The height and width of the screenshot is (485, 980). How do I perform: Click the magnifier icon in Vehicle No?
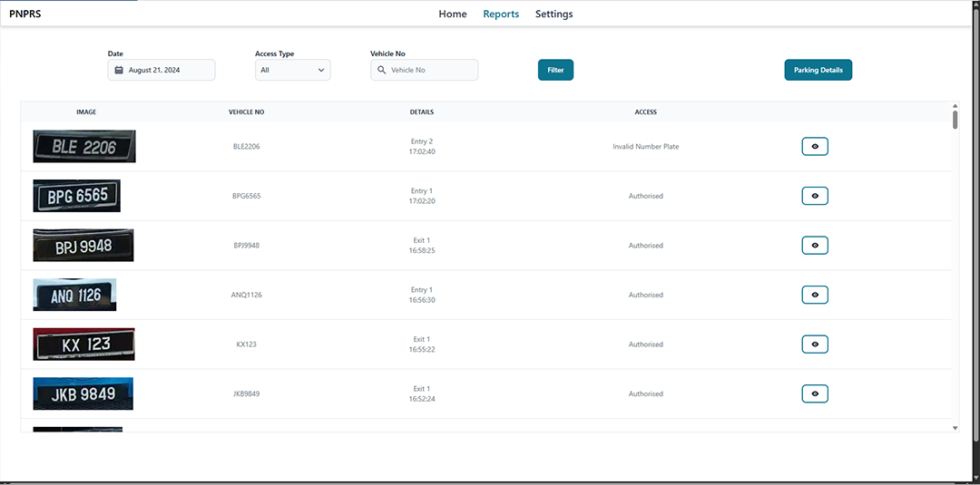pyautogui.click(x=381, y=70)
